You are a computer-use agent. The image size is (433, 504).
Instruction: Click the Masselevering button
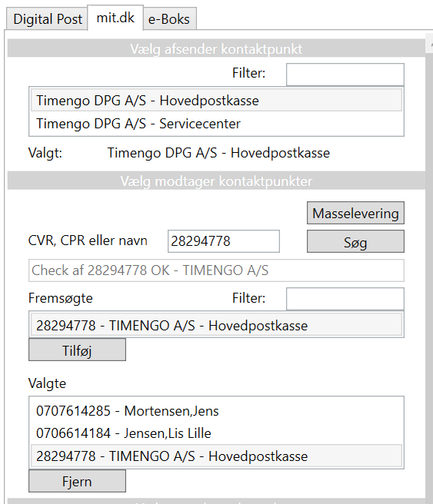pyautogui.click(x=355, y=213)
